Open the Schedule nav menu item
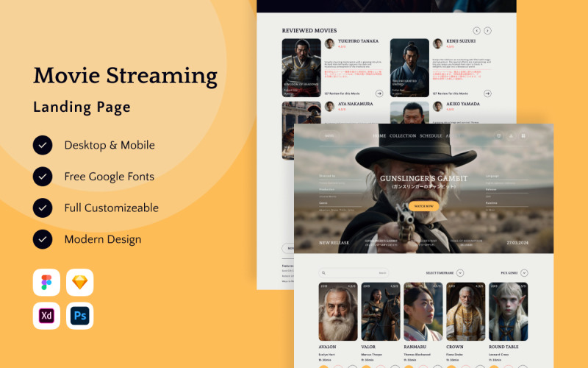 pos(431,136)
